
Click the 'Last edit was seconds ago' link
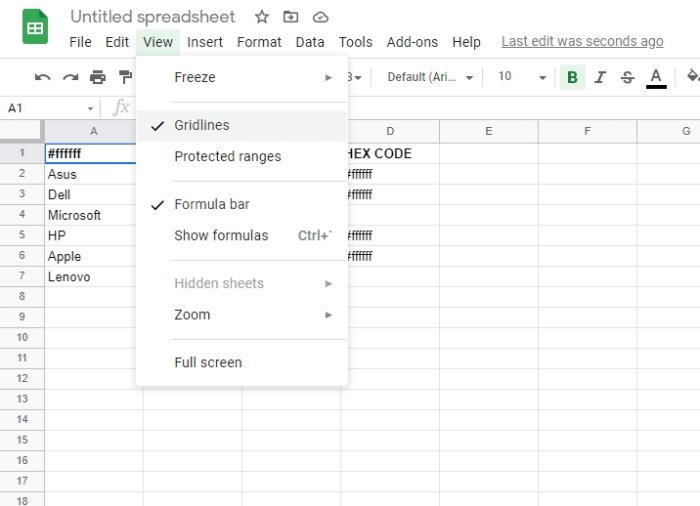(x=582, y=41)
